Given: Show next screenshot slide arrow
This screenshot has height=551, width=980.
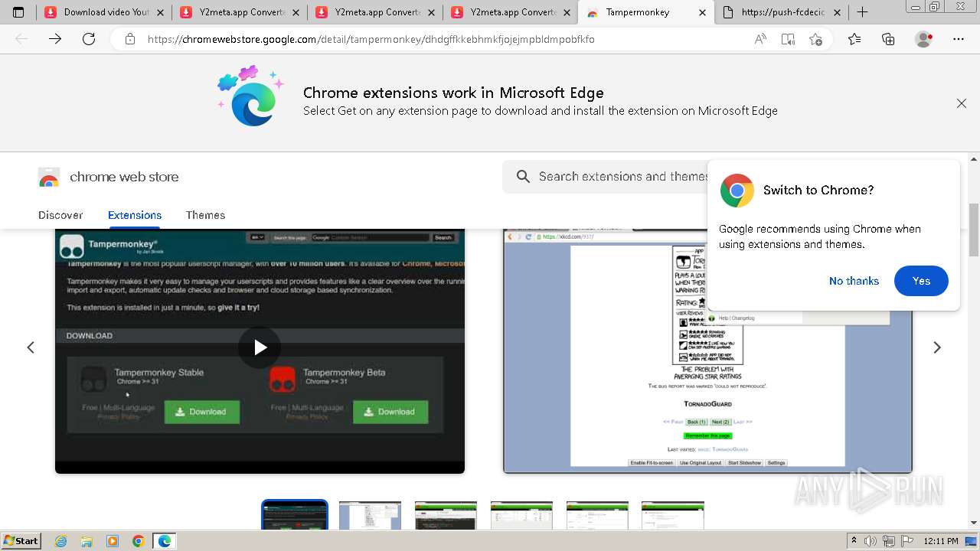Looking at the screenshot, I should point(937,347).
